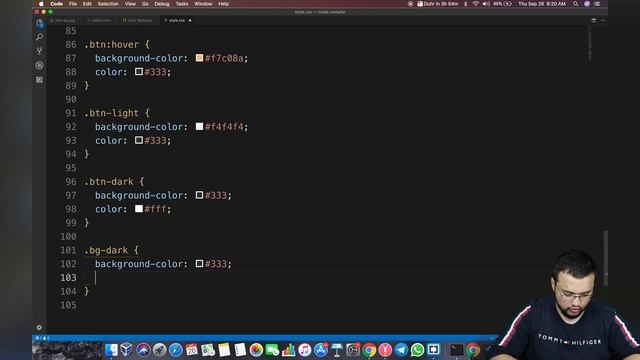Open Terminal from the dock

(x=456, y=350)
